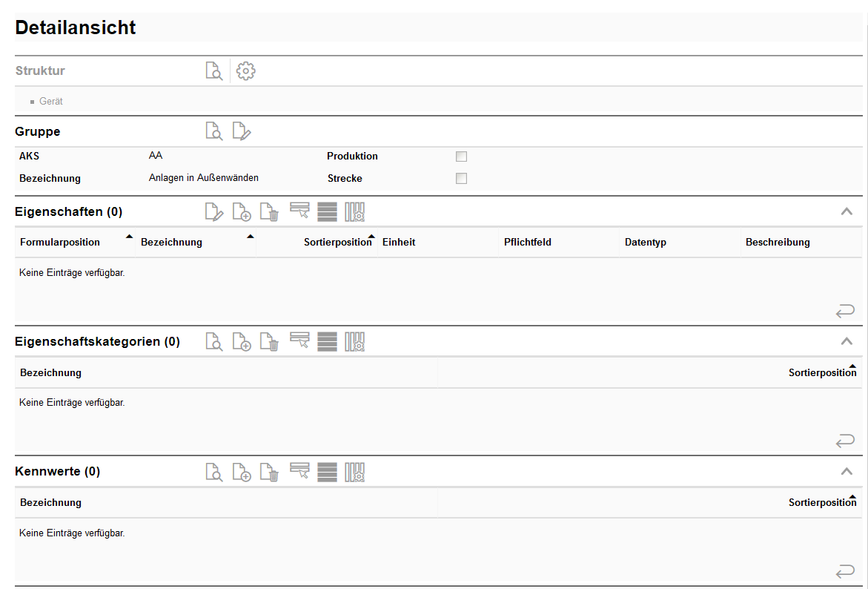Sort Kennwerte by Sortierposition column header
Image resolution: width=868 pixels, height=589 pixels.
pyautogui.click(x=822, y=503)
